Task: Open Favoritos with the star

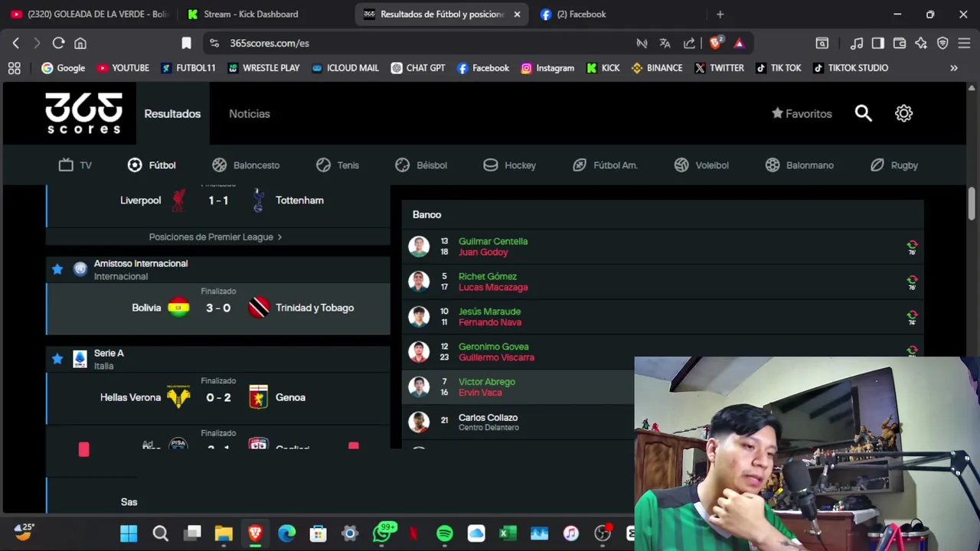Action: click(802, 113)
